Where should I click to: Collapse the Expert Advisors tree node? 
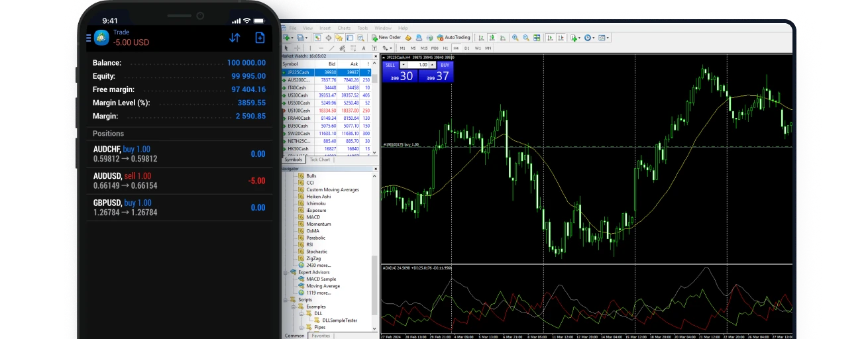coord(286,272)
